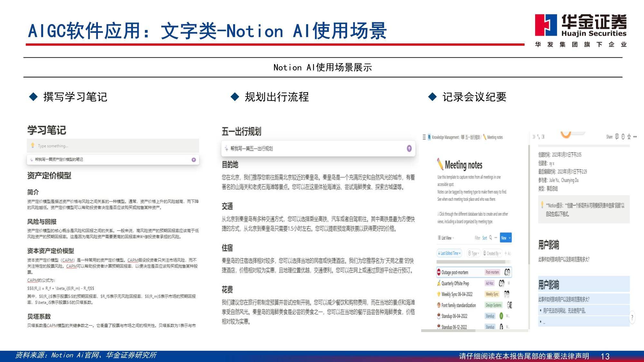Open the page history clock icon
This screenshot has width=644, height=362.
click(x=623, y=137)
